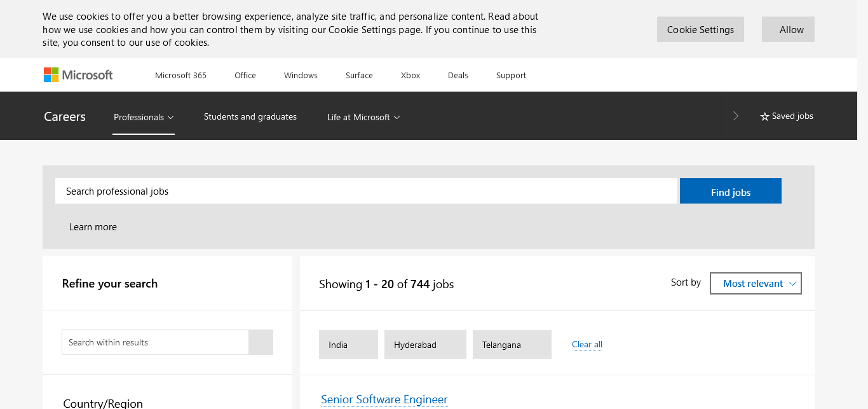
Task: Expand the Professionals menu
Action: 144,117
